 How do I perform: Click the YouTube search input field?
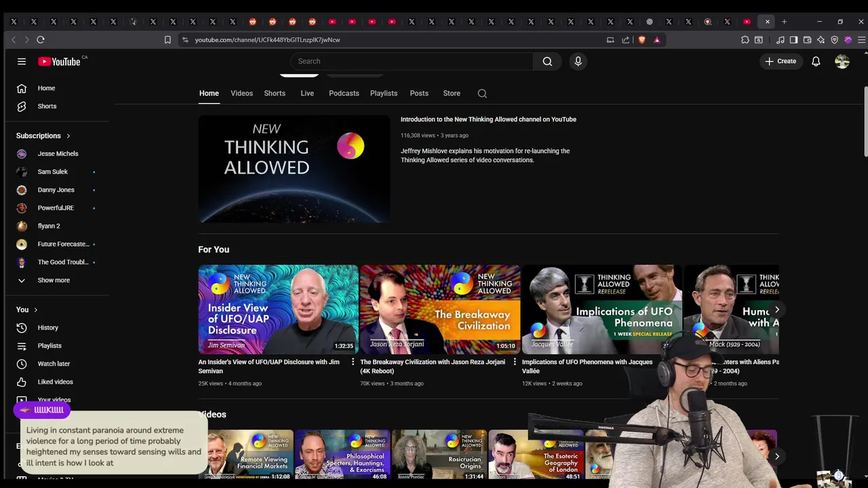point(412,61)
